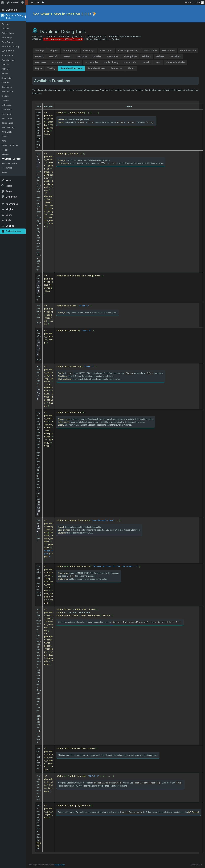Select the WP-CONFIG tab
Screen dimensions: 205x868
(x=150, y=51)
